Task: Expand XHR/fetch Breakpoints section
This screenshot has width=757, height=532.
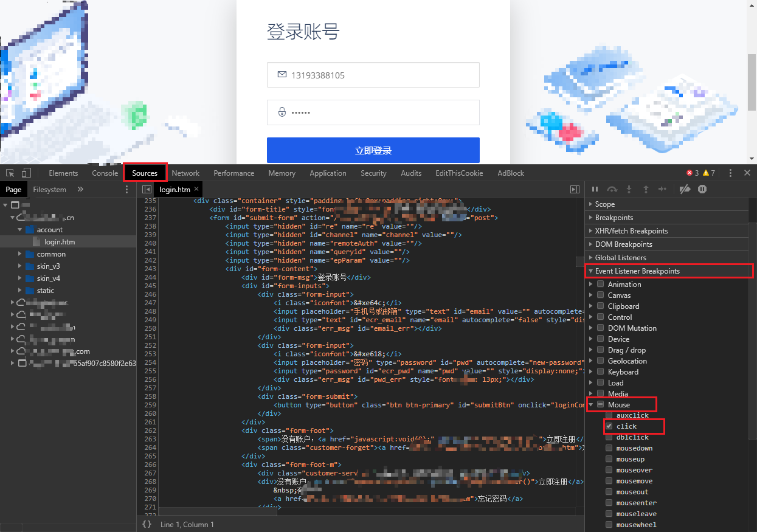Action: 666,231
